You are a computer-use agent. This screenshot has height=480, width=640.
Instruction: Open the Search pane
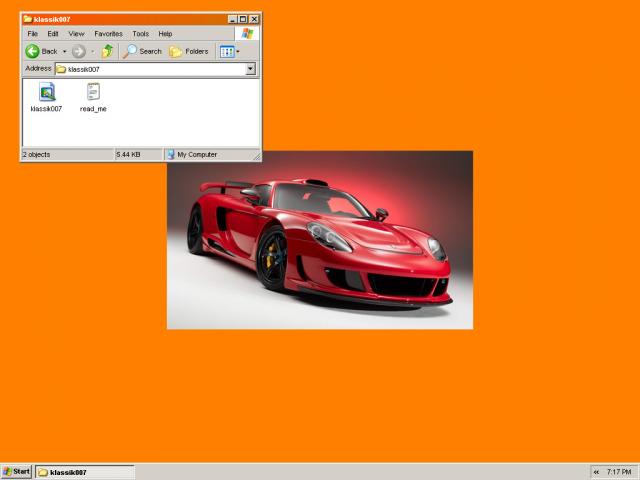coord(142,51)
